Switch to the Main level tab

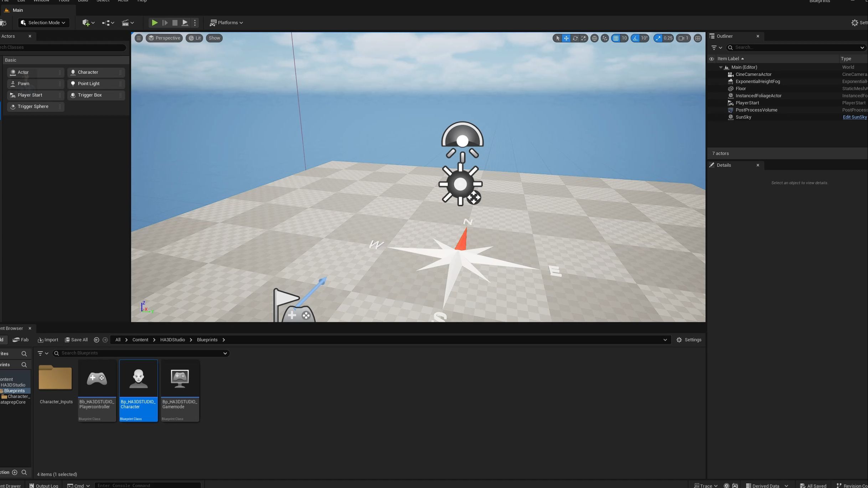point(17,10)
